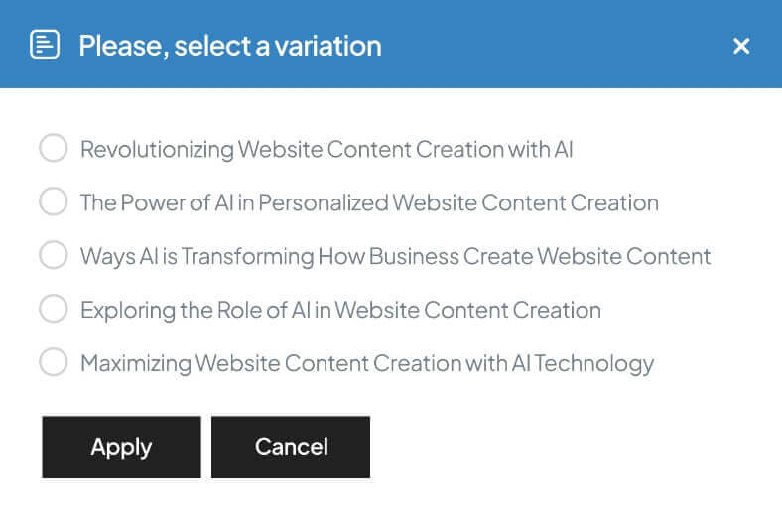782x532 pixels.
Task: Click the white gap between header and first option
Action: coord(391,109)
